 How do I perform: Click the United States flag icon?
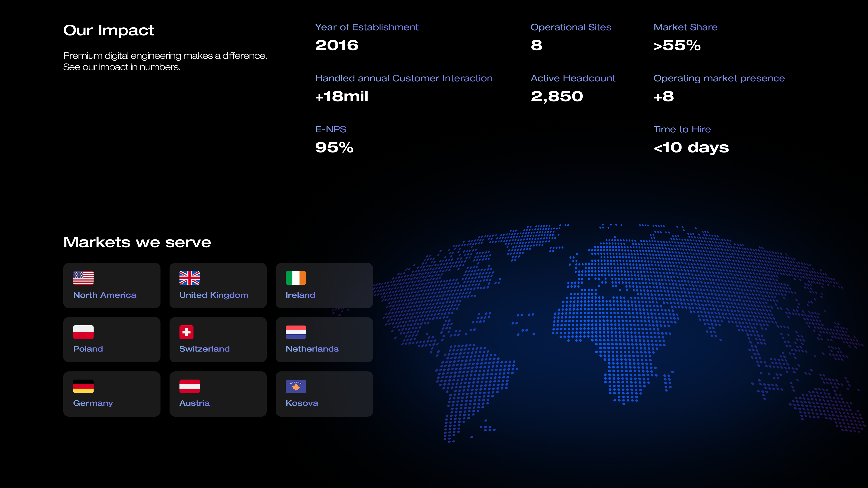pos(83,278)
